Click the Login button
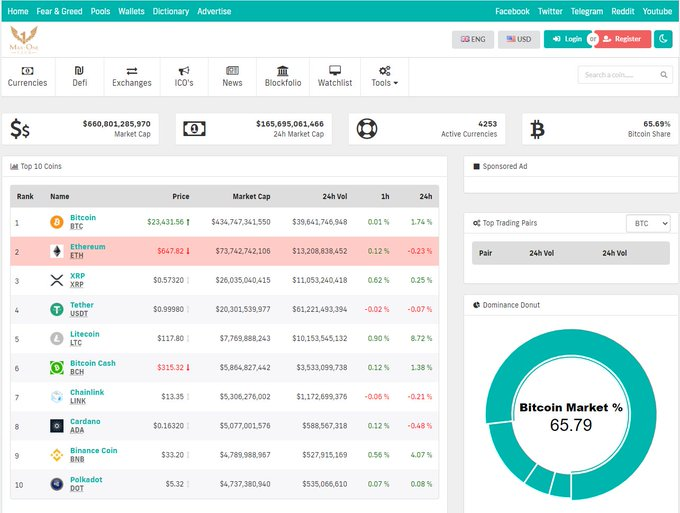 tap(567, 39)
